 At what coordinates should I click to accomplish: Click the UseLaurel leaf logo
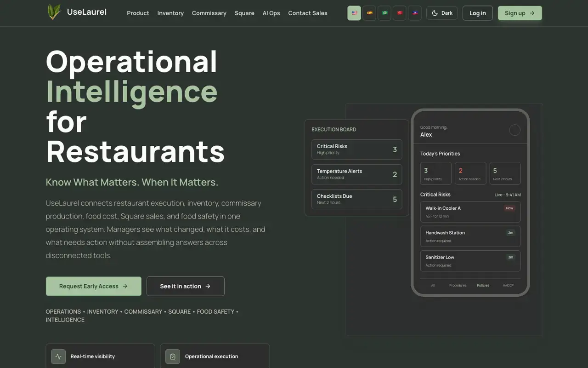54,12
